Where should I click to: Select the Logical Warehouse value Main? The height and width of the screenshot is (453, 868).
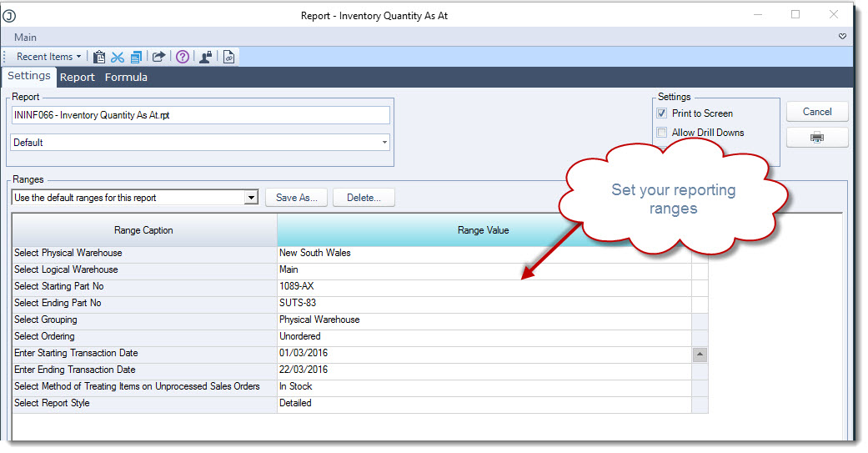pos(484,269)
